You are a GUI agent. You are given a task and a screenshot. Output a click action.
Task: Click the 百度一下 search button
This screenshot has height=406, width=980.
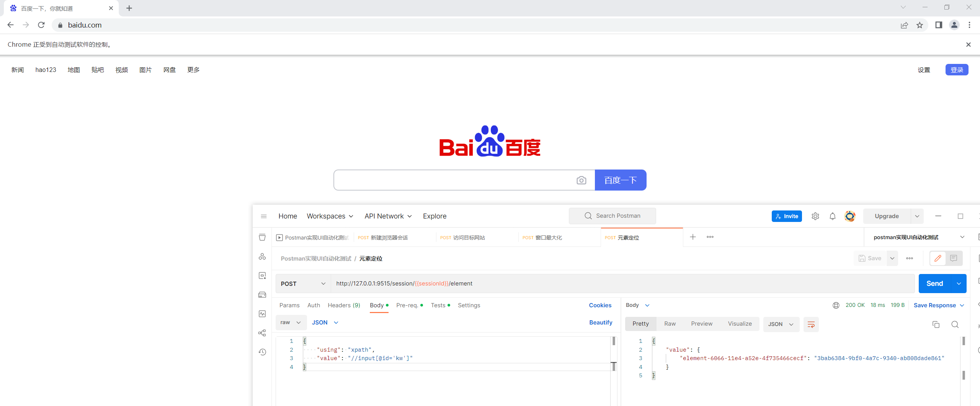621,180
